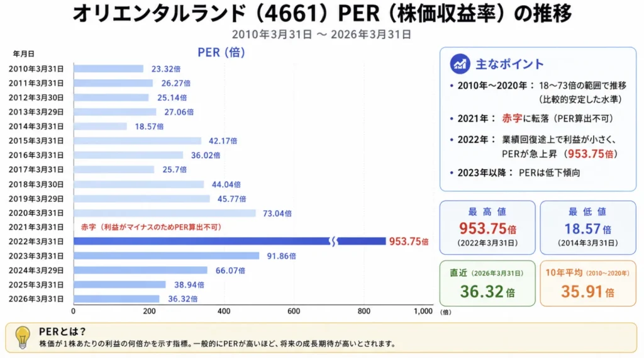This screenshot has width=644, height=358.
Task: Click the PER (倍) chart heading
Action: [221, 53]
